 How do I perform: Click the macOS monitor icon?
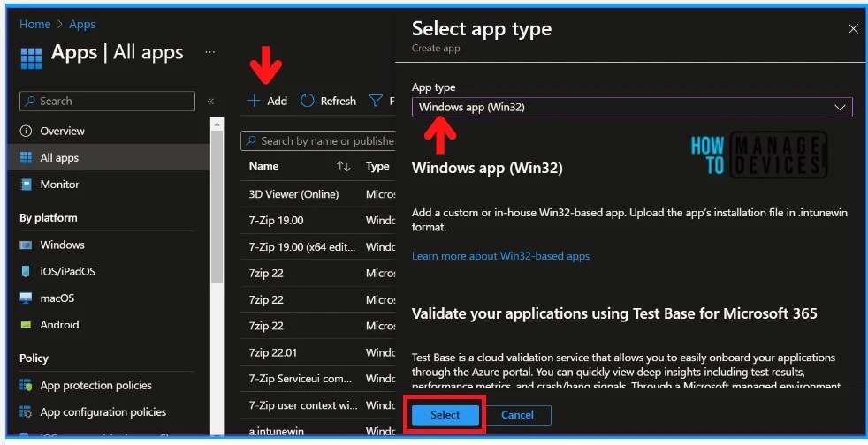26,298
